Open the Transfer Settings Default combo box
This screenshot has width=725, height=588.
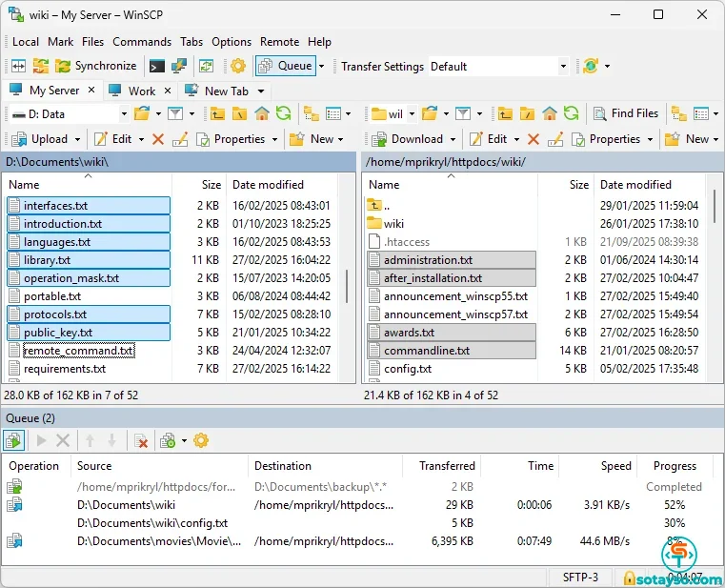(498, 66)
